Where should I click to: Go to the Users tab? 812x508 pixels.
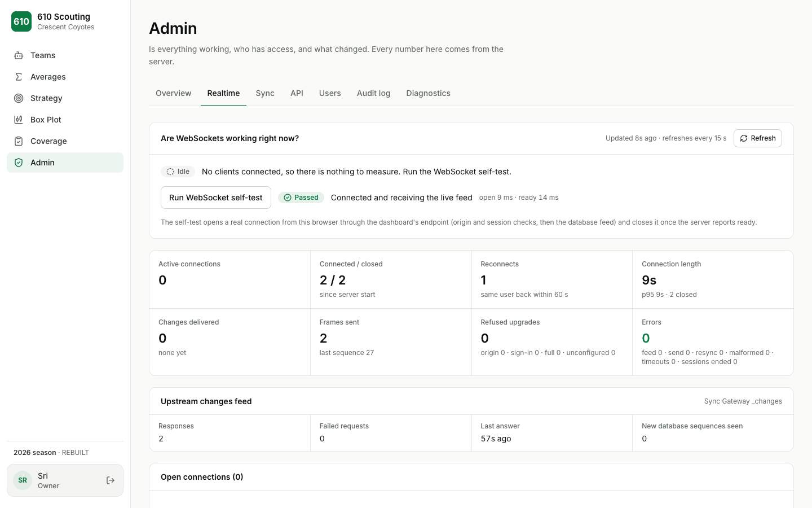pyautogui.click(x=330, y=93)
